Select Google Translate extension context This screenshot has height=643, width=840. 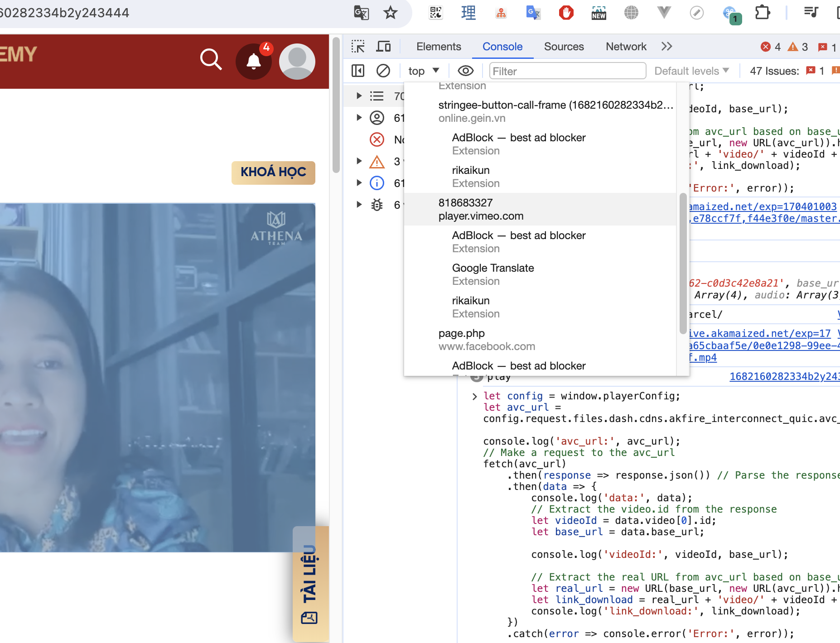(x=540, y=274)
